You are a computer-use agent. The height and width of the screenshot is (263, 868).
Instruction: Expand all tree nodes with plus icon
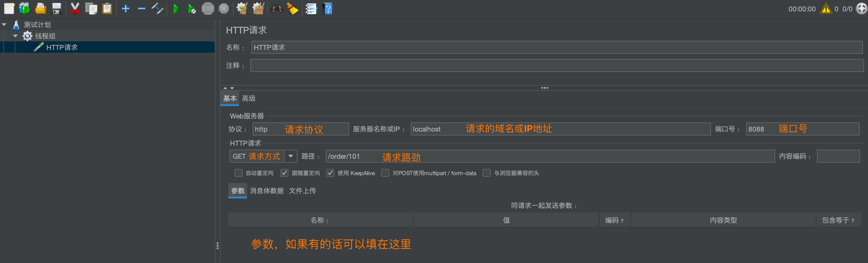[x=126, y=9]
